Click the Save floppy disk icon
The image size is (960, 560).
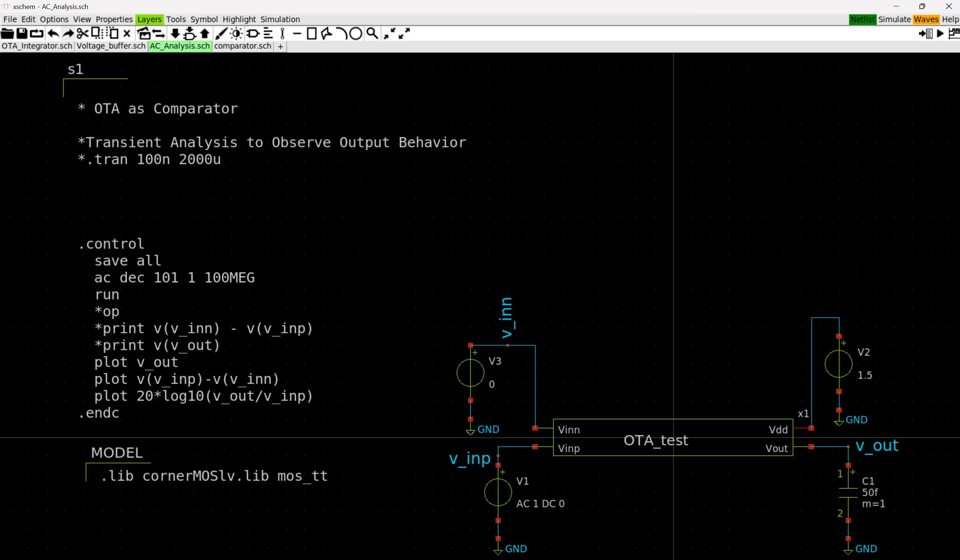pos(22,34)
